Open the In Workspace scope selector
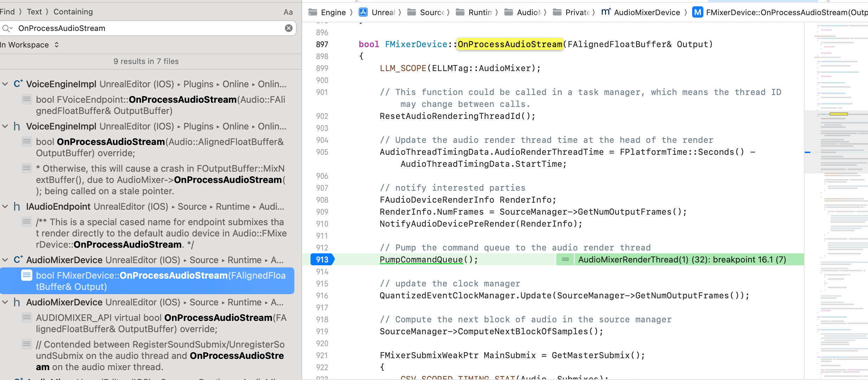 (30, 45)
